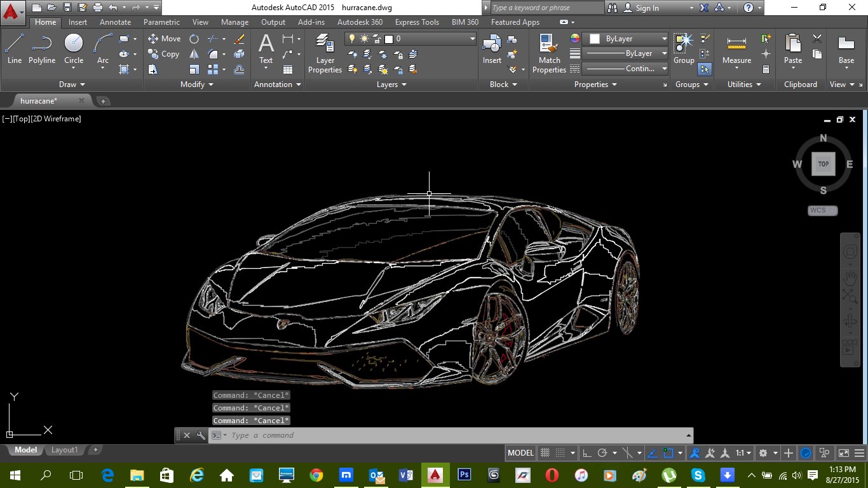Click the Mirror tool icon

(194, 54)
